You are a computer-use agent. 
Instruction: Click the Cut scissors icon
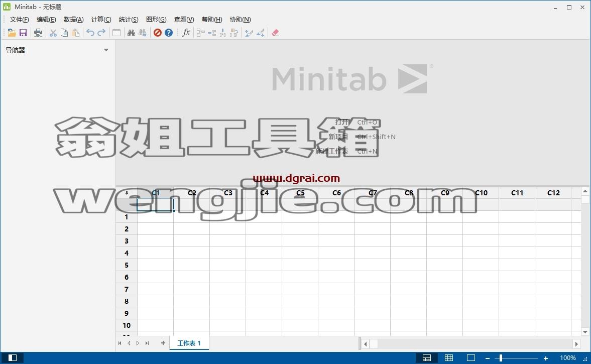tap(53, 33)
